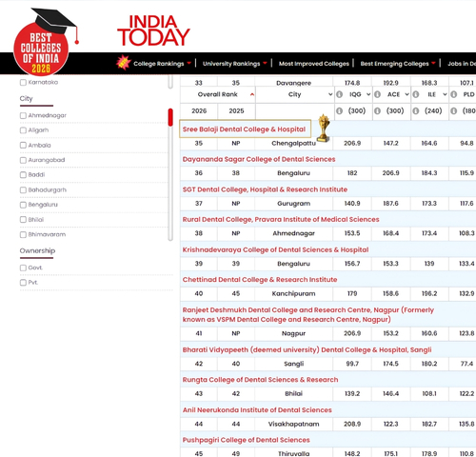This screenshot has width=476, height=457.
Task: Click the 208.9 IQG score for Visakhapatnam
Action: click(352, 424)
